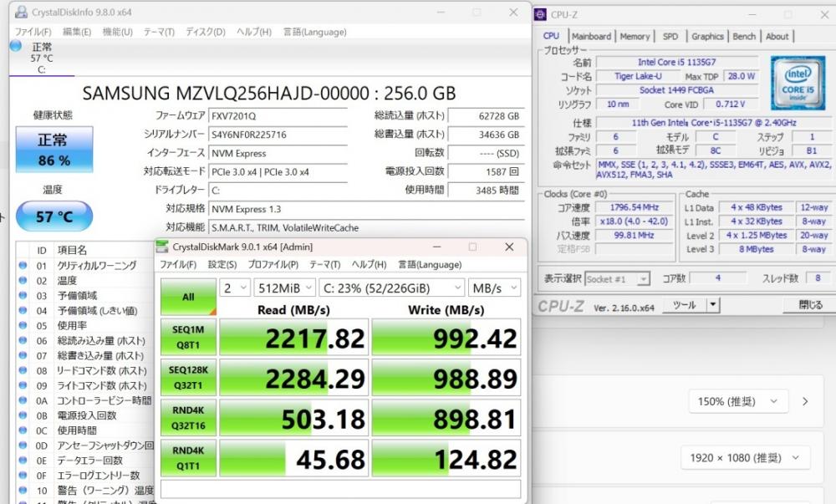
Task: Open CrystalDiskInfo ファイル(F) menu
Action: [x=33, y=32]
